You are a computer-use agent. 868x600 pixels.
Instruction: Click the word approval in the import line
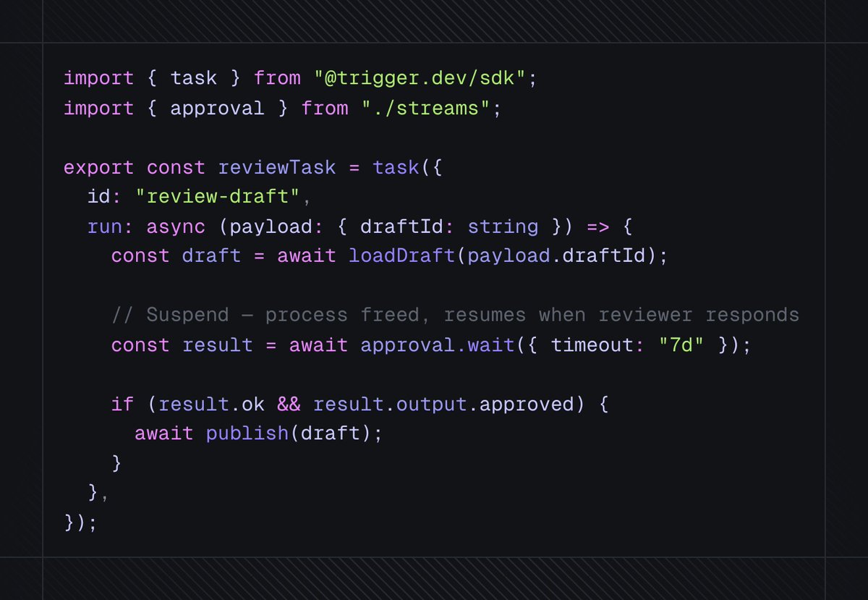(x=218, y=109)
